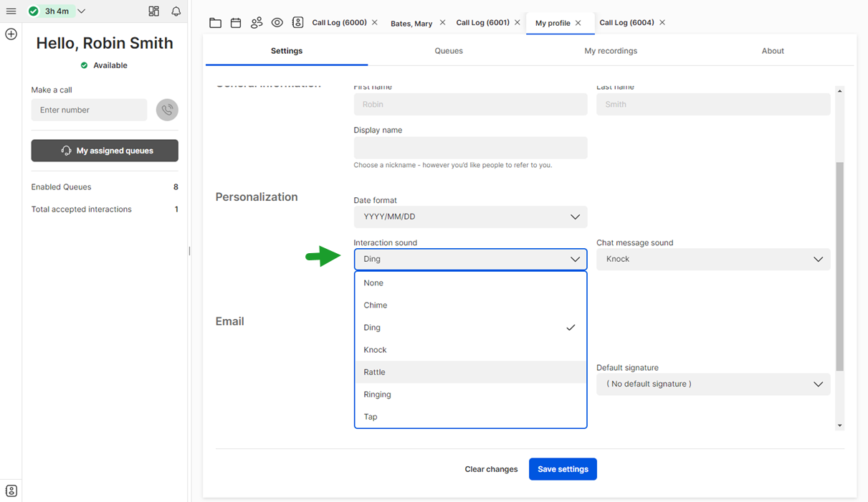Viewport: 868px width, 502px height.
Task: Choose Knock in interaction sound list
Action: 470,350
